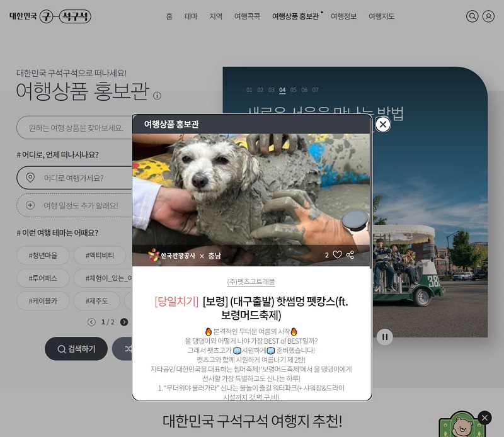Jump to banner slide 06
Screen dimensions: 504x437
pos(304,90)
